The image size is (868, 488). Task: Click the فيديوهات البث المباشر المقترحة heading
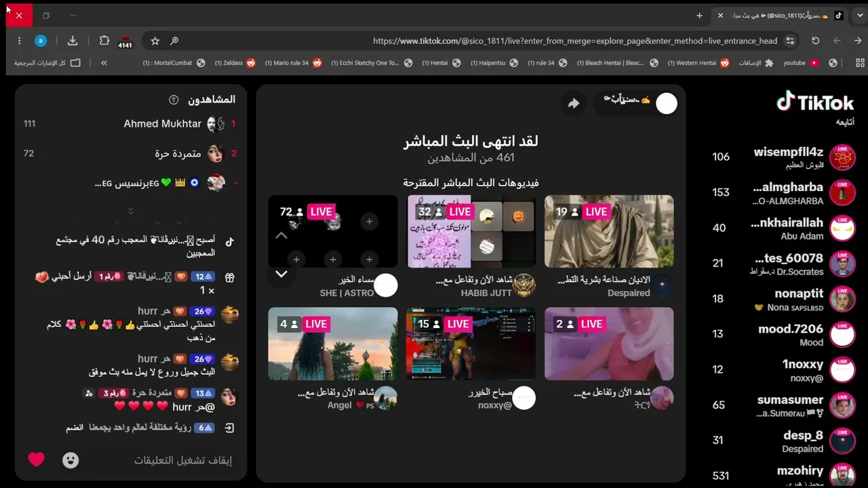(471, 183)
